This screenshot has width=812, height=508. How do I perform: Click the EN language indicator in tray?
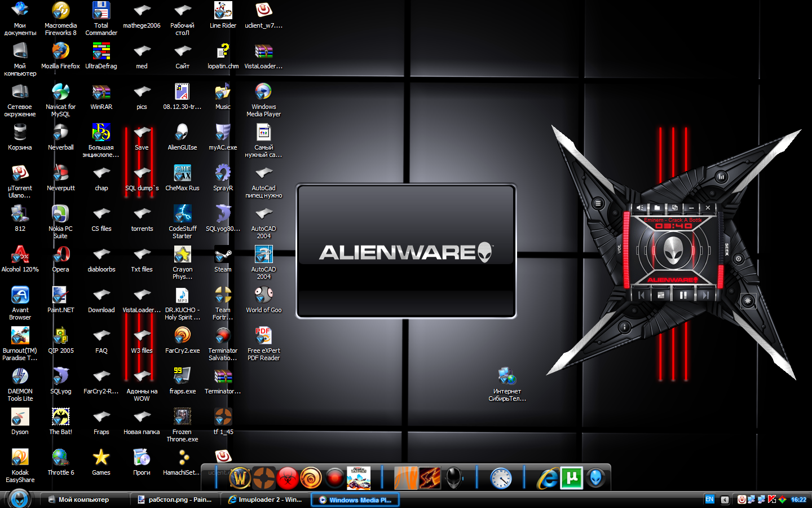coord(709,500)
